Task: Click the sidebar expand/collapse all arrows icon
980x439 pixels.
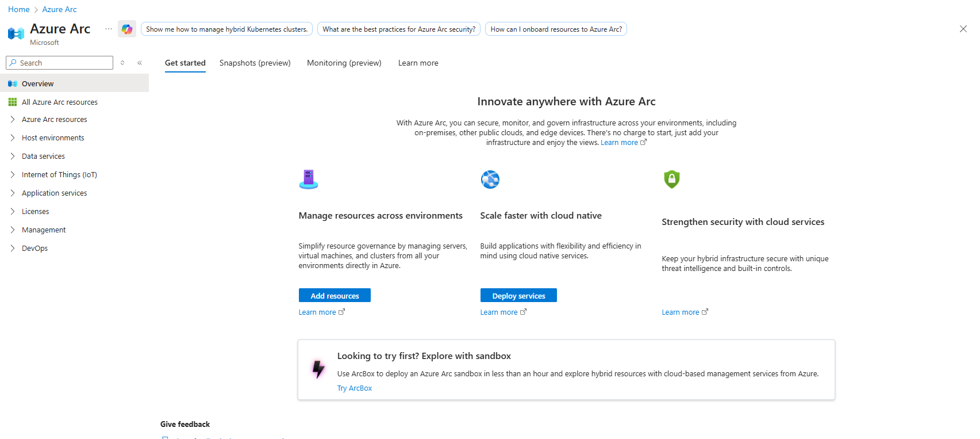Action: [122, 63]
